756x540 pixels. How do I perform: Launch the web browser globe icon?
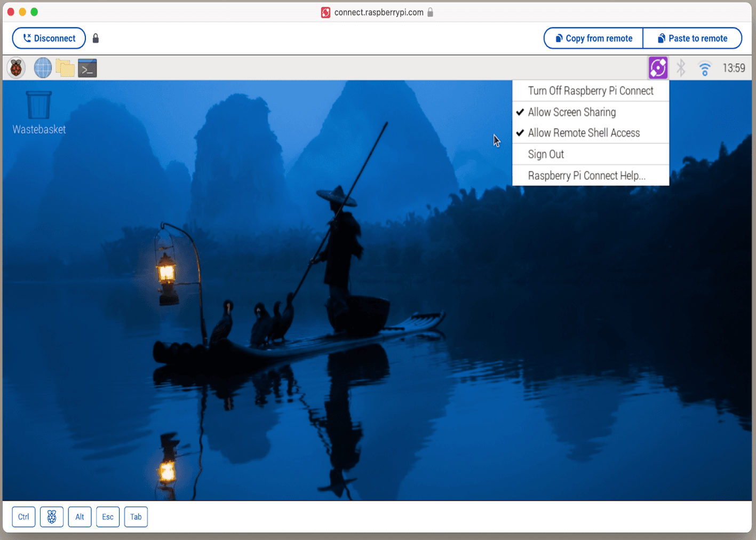click(x=43, y=68)
